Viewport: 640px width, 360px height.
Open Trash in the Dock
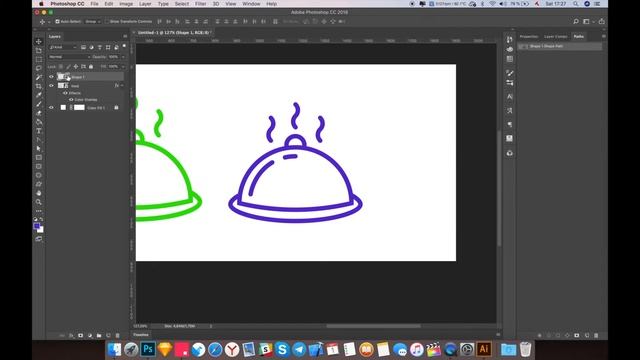point(526,349)
